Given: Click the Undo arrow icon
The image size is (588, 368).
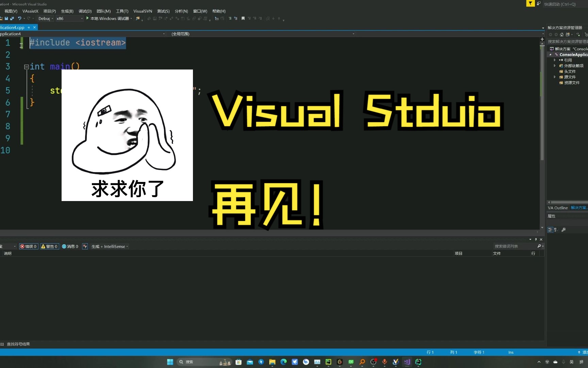Looking at the screenshot, I should (x=19, y=18).
